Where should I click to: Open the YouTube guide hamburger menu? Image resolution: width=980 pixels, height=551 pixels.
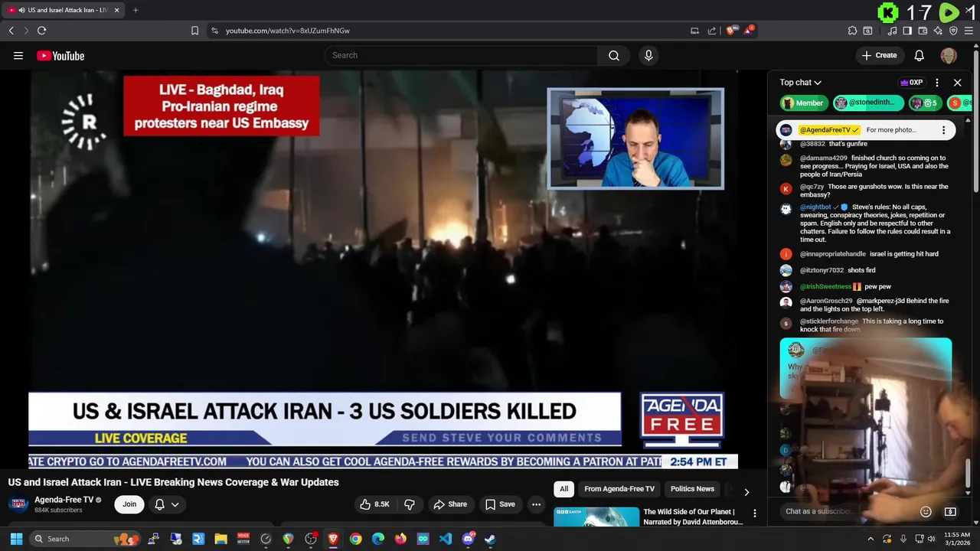(18, 55)
